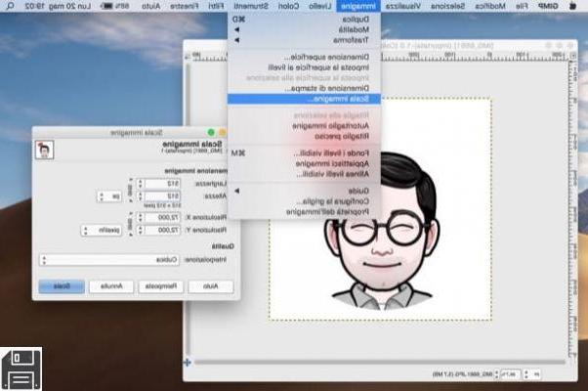Screen dimensions: 588x391
Task: Select highlighted Scala immagine... menu entry
Action: [x=304, y=99]
